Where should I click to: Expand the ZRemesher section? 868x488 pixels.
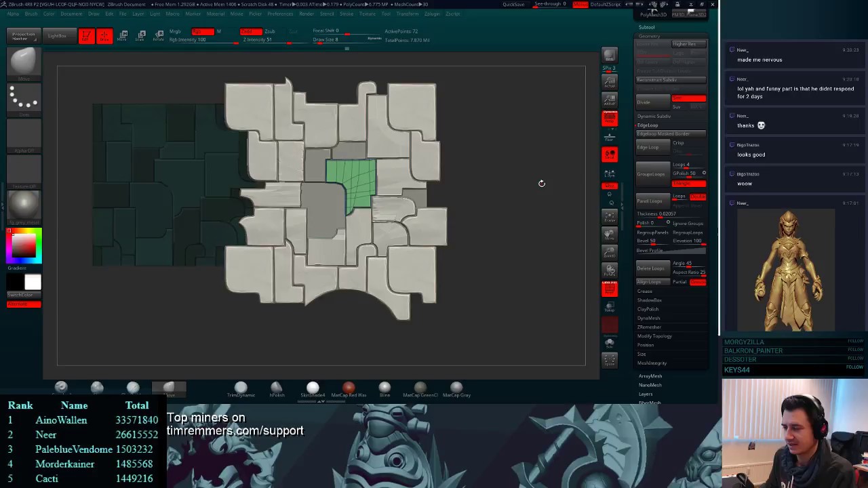[x=649, y=327]
